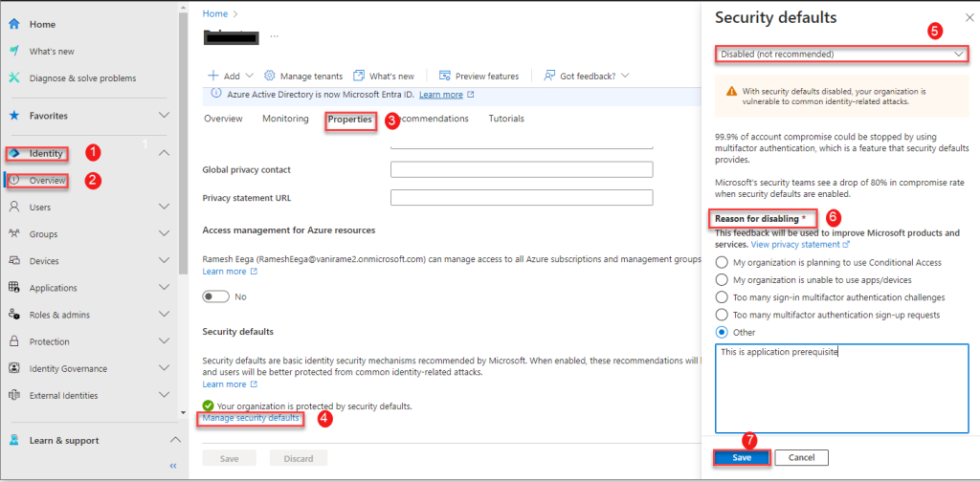Click the Discard button

[x=299, y=459]
